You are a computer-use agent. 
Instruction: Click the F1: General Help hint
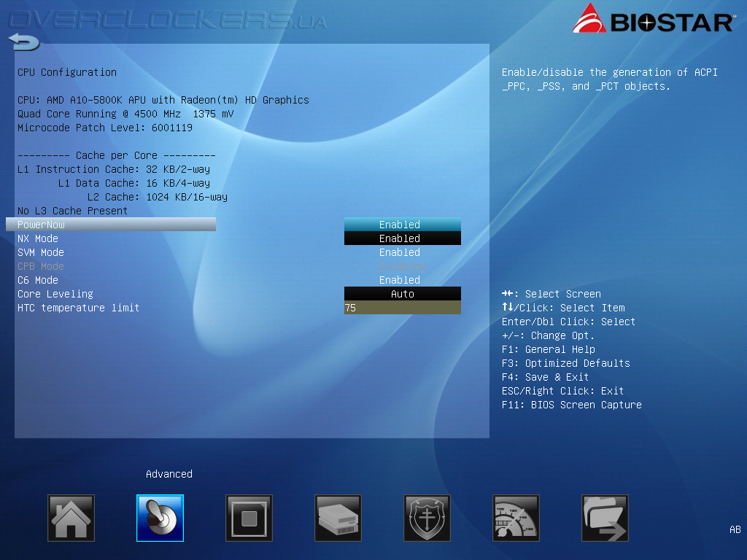pos(549,349)
